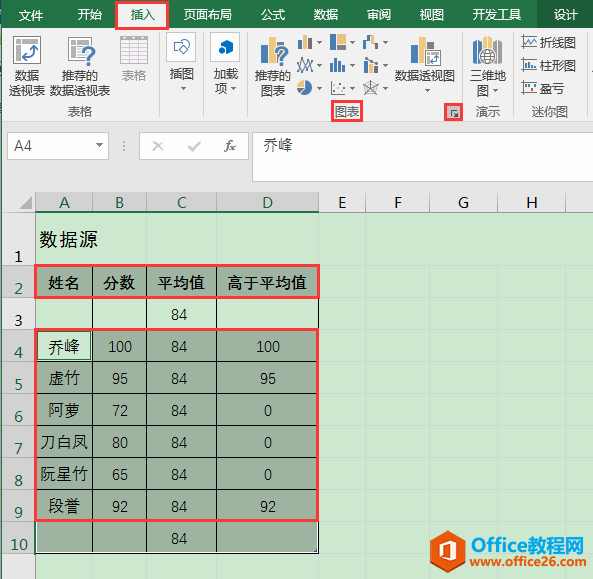This screenshot has width=593, height=579.
Task: Select cell A4 containing 乔峰
Action: pos(64,346)
